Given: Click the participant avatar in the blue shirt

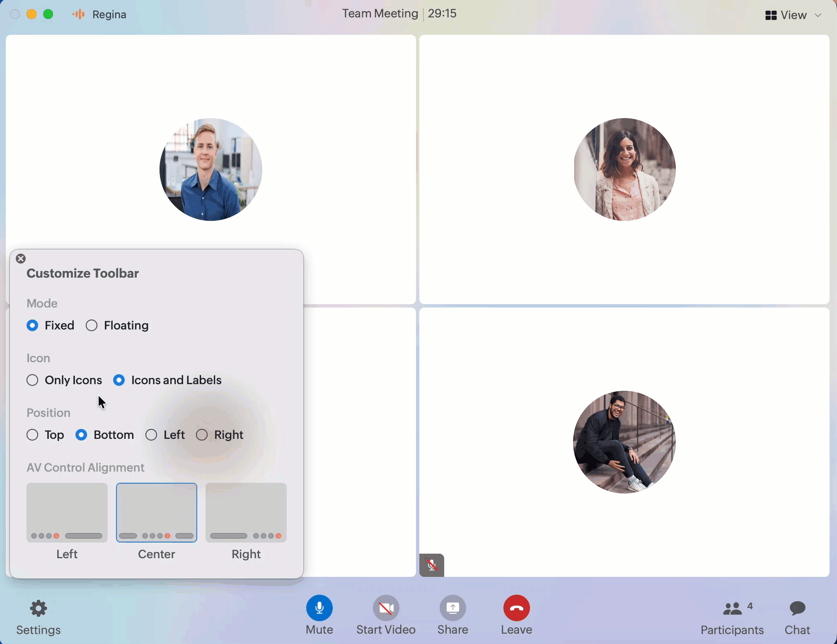Looking at the screenshot, I should (210, 169).
